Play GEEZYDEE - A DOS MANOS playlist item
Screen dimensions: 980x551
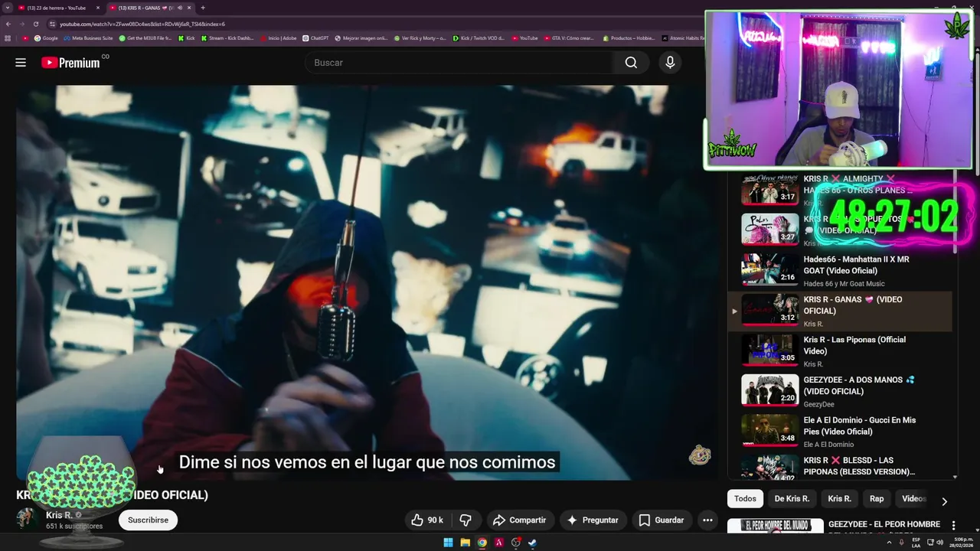(x=839, y=391)
